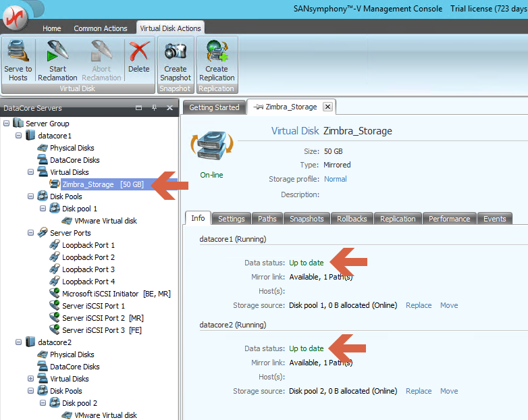Open the Events tab
The height and width of the screenshot is (420, 528).
(495, 219)
